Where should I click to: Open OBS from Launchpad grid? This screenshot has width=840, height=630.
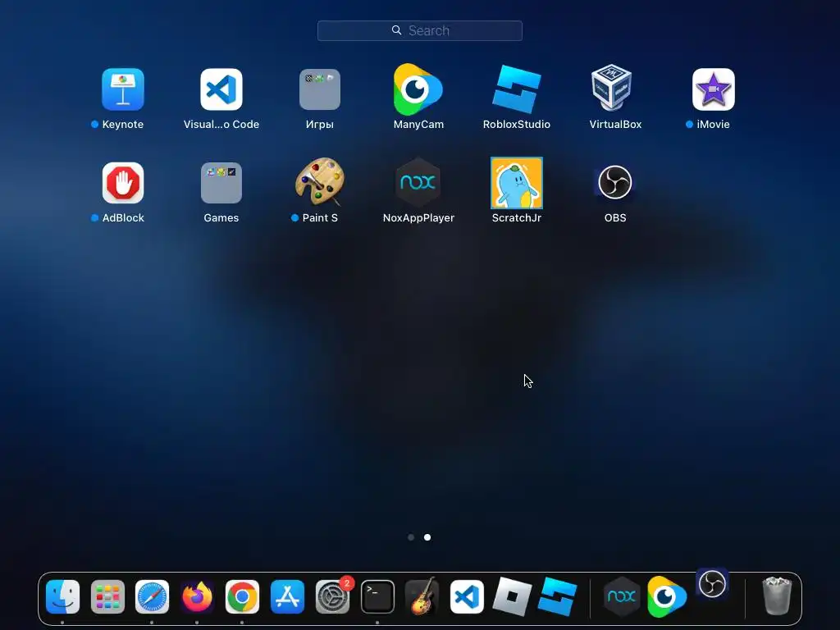point(615,182)
